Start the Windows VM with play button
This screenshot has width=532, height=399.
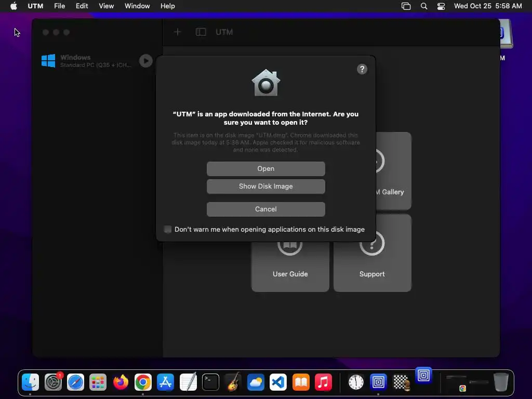pos(146,61)
